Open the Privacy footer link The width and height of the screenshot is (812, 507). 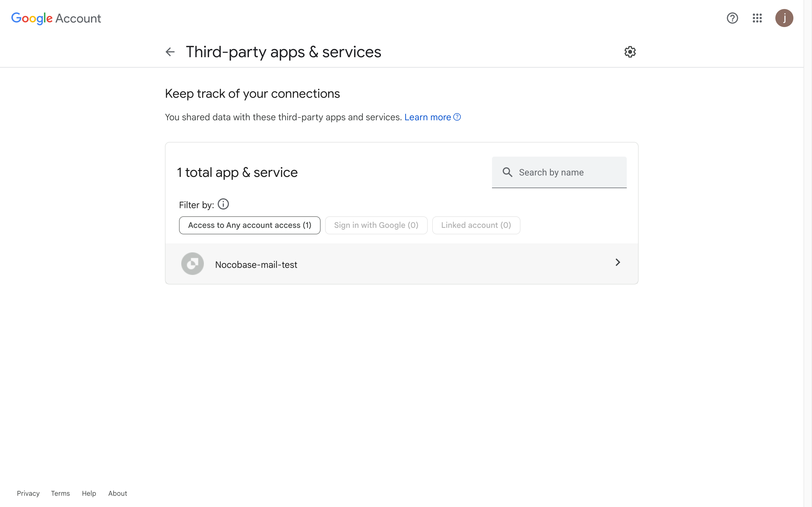[28, 493]
